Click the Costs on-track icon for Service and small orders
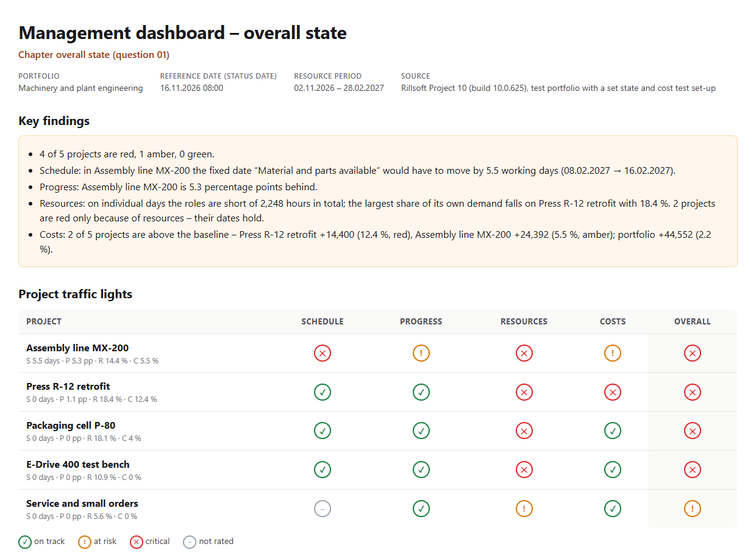This screenshot has width=756, height=558. [x=613, y=509]
